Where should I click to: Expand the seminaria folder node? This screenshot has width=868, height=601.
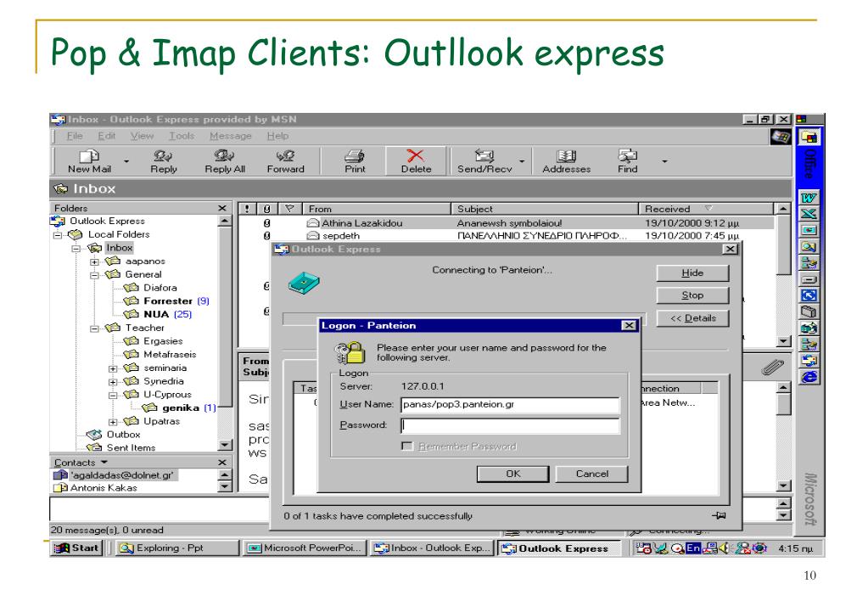(112, 368)
